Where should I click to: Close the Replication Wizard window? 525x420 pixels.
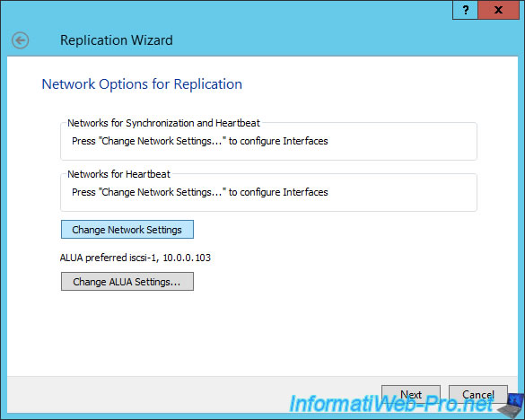click(x=499, y=10)
